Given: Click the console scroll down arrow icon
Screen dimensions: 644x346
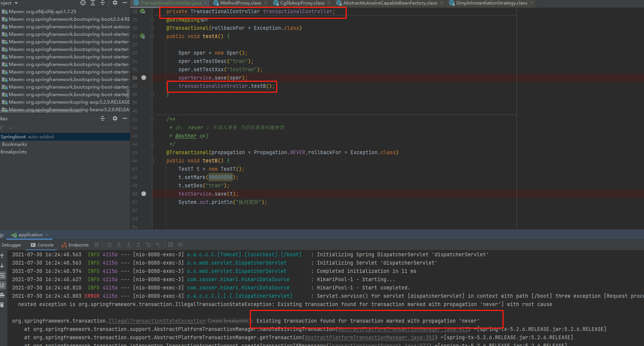Looking at the screenshot, I should (2, 266).
